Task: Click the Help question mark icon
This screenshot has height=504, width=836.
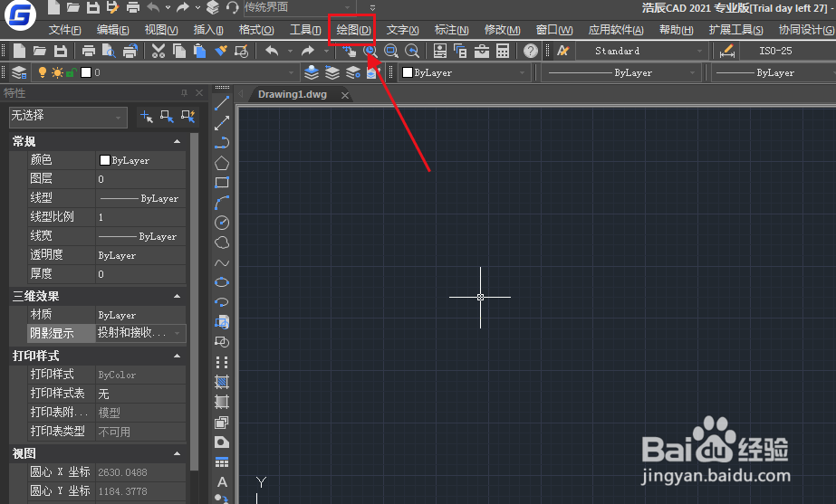Action: [531, 52]
